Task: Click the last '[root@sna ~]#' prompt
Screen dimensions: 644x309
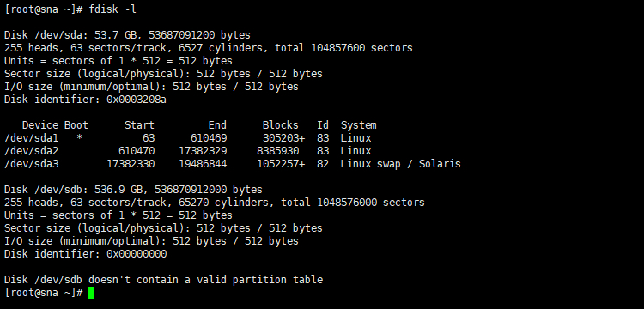Action: coord(44,293)
